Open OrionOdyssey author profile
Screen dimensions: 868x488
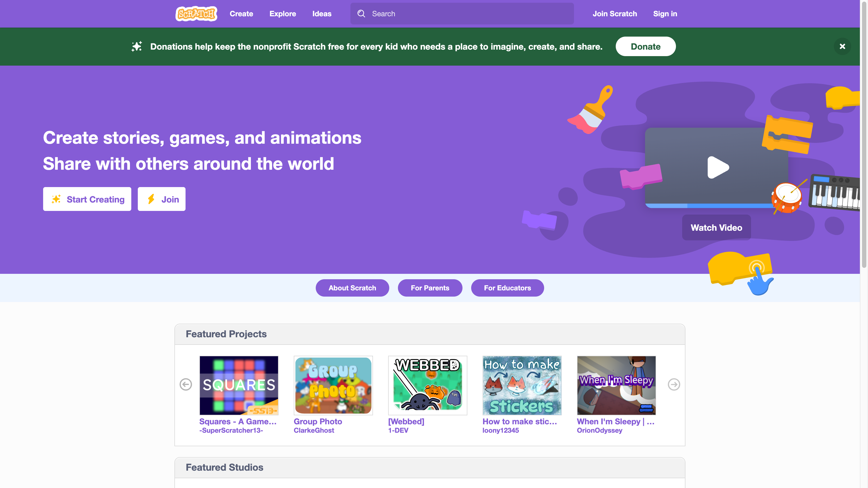coord(599,431)
